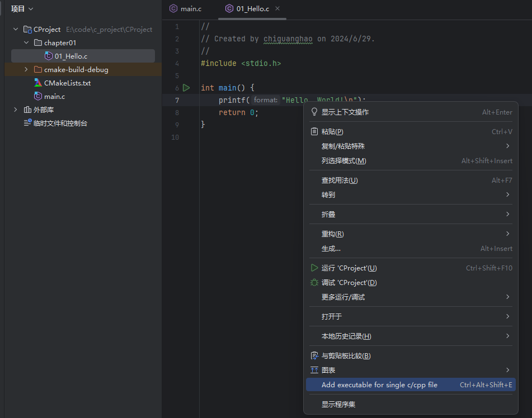Collapse the chapter01 folder

pos(26,43)
